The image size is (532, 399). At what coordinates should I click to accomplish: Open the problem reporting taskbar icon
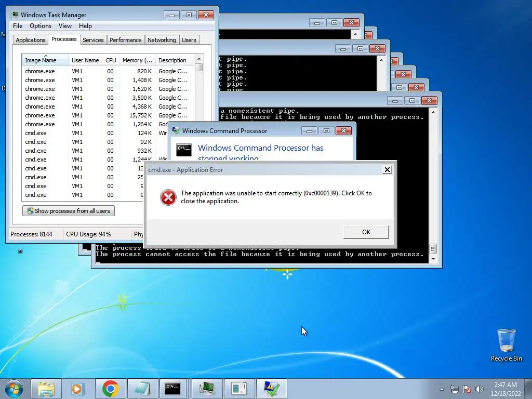(x=271, y=389)
